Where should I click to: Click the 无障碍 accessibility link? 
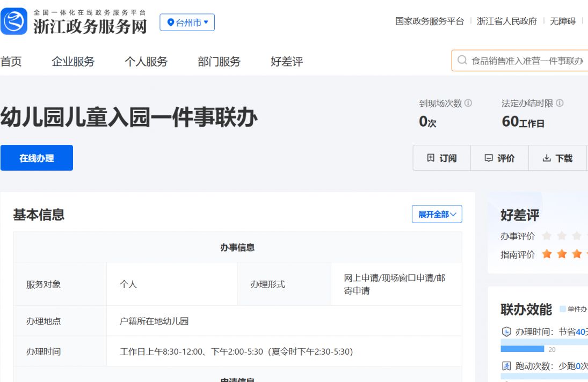pyautogui.click(x=563, y=21)
